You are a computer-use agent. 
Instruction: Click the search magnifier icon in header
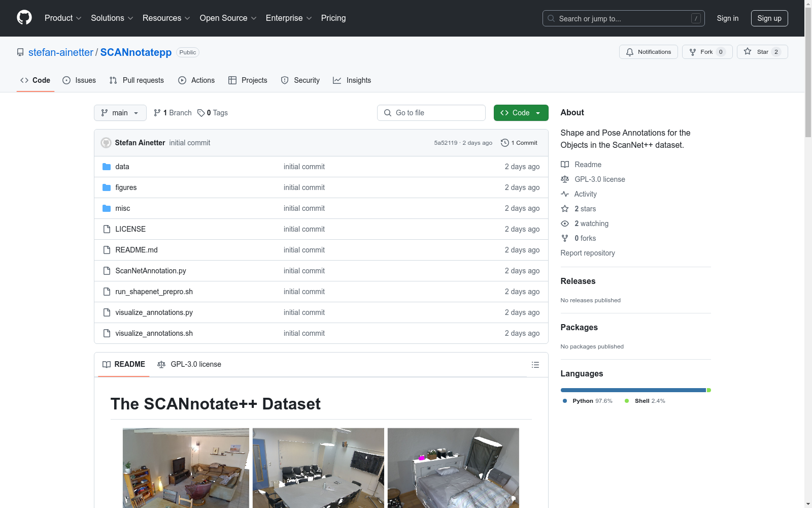[x=551, y=18]
